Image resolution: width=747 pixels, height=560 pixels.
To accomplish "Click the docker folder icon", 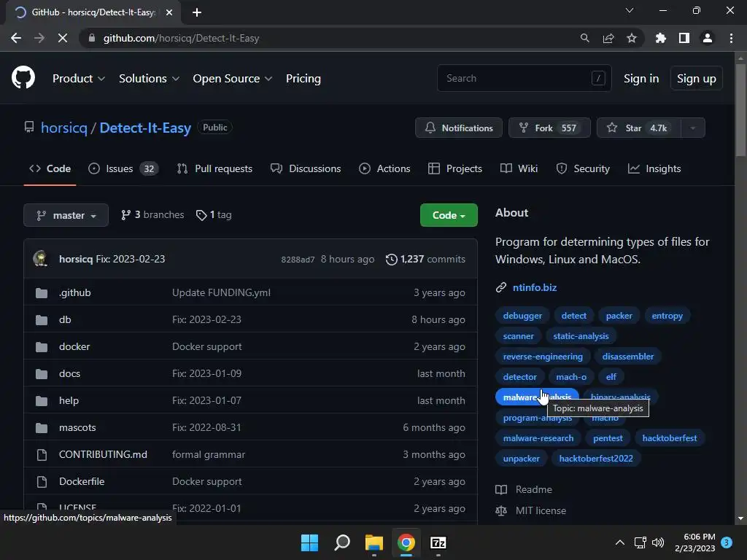I will coord(42,346).
